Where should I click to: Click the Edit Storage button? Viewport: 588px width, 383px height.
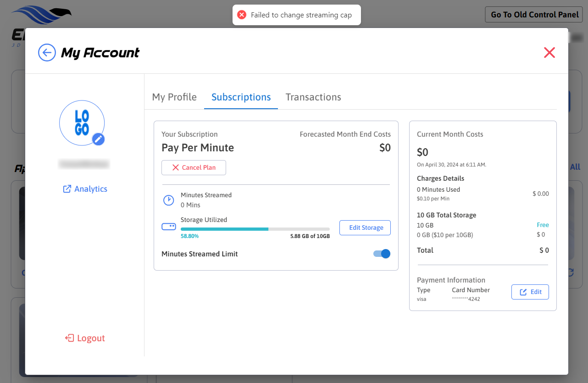(365, 228)
